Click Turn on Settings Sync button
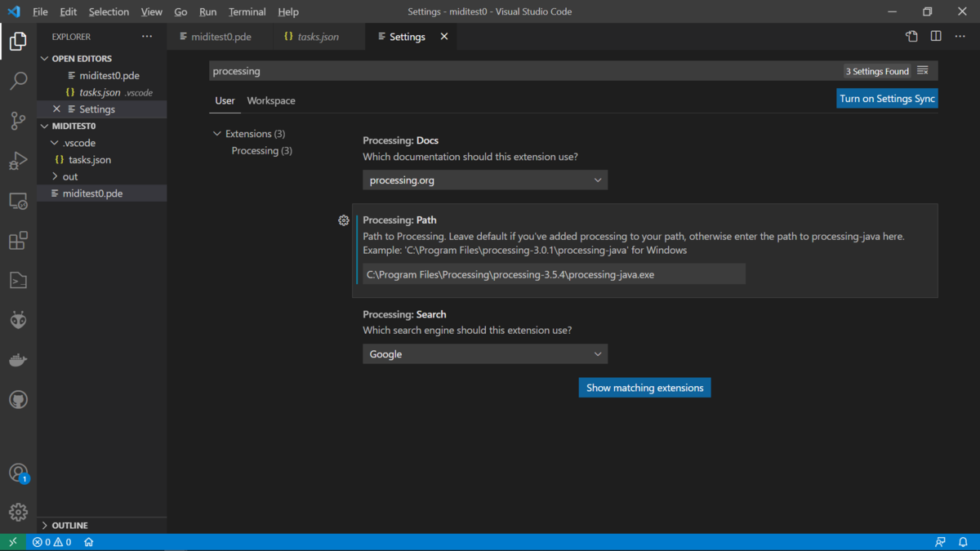980x551 pixels. [887, 99]
